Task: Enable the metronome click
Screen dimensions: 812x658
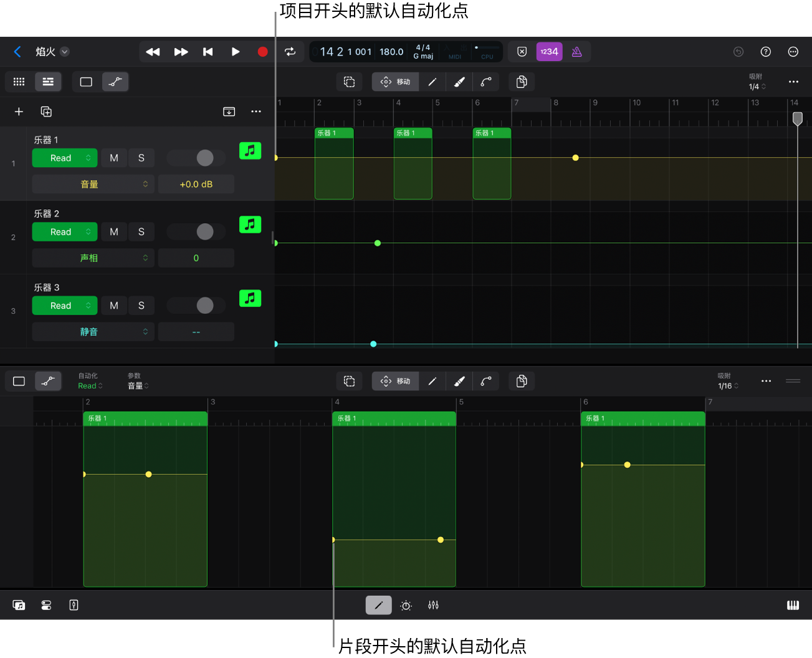Action: tap(576, 52)
